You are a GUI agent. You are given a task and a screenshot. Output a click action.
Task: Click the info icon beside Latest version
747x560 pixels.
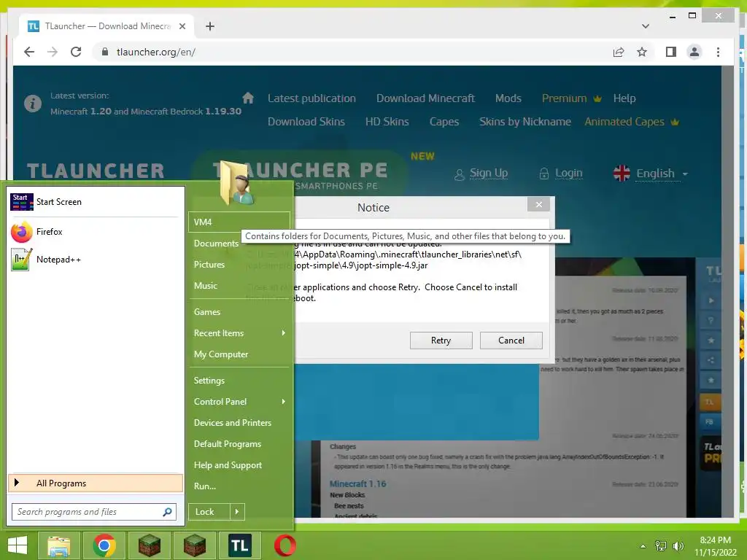pos(32,104)
